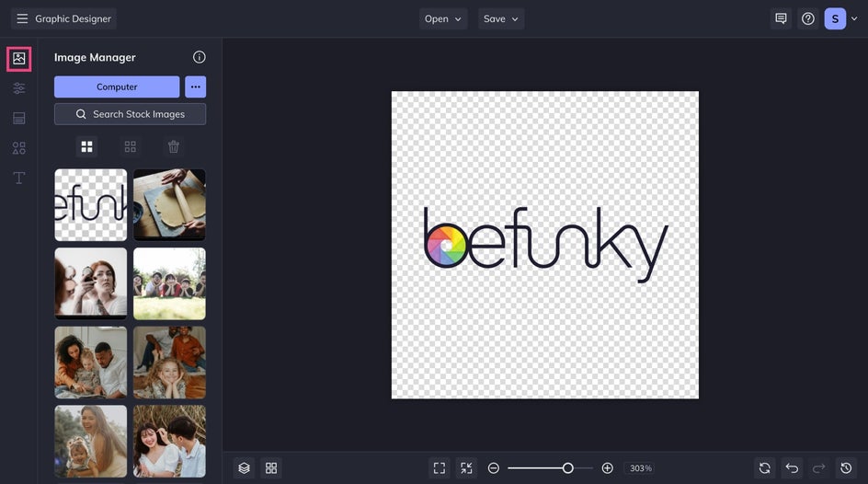Open the Layers panel icon
868x484 pixels.
245,468
